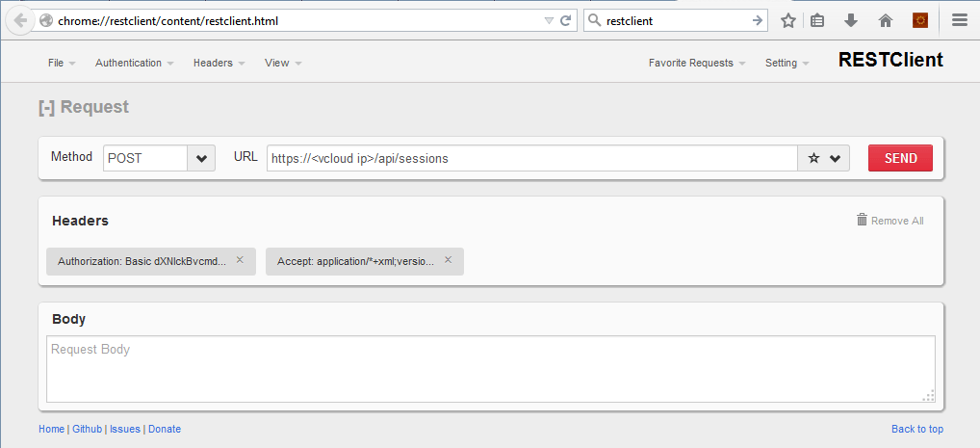Click the POST method field

(x=145, y=158)
